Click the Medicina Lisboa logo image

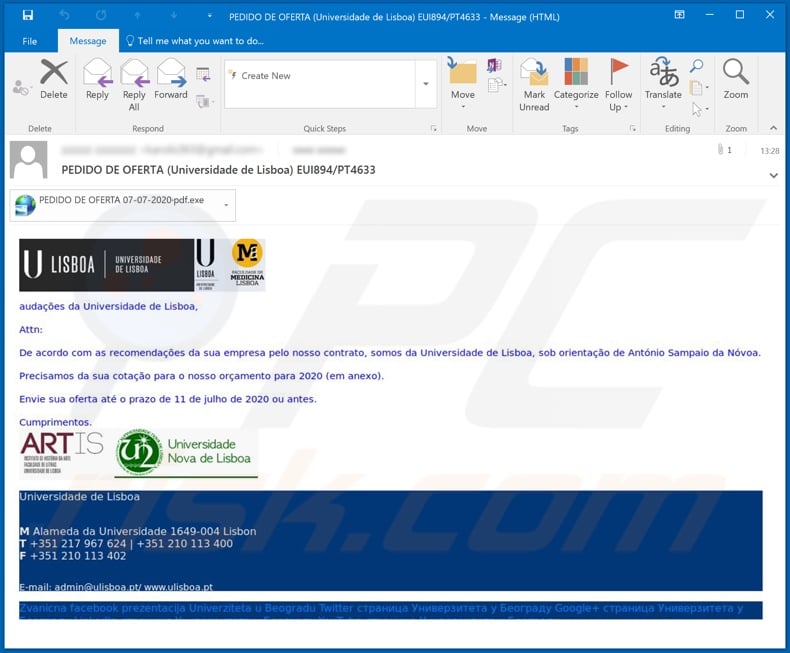pos(247,265)
